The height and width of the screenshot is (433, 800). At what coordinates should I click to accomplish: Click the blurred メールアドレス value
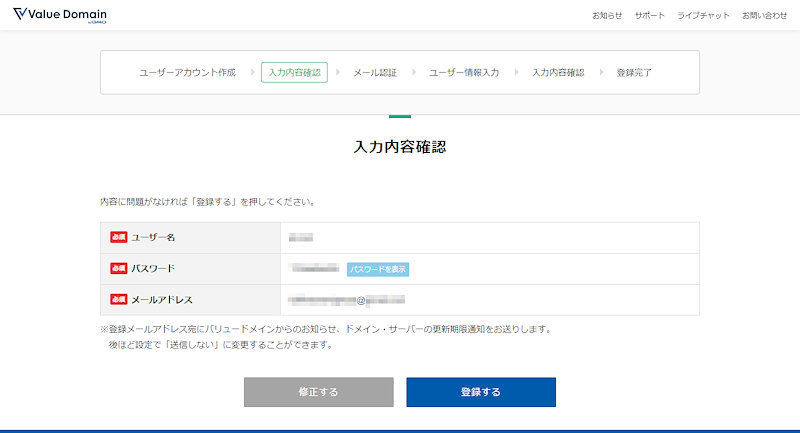[345, 300]
